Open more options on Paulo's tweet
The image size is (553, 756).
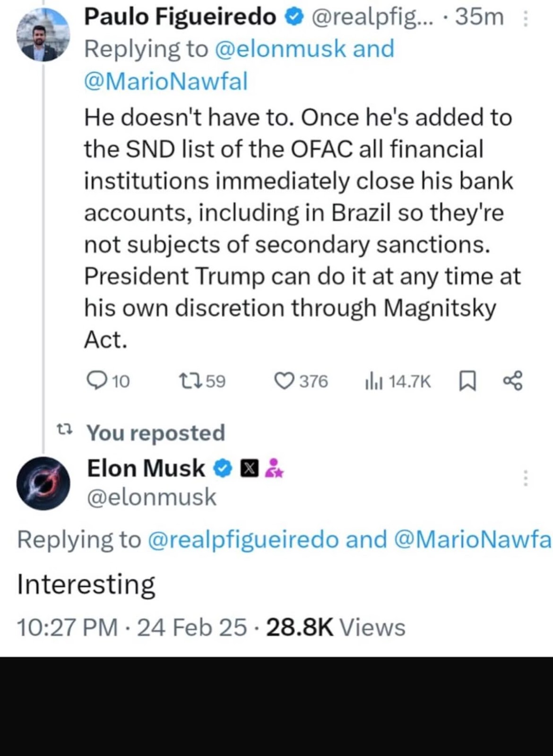click(x=526, y=19)
